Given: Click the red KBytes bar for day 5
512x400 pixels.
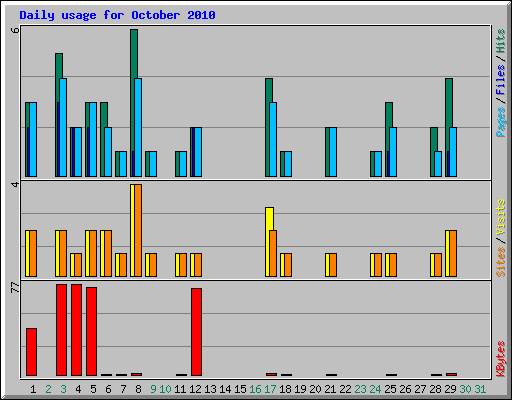Looking at the screenshot, I should 91,331.
